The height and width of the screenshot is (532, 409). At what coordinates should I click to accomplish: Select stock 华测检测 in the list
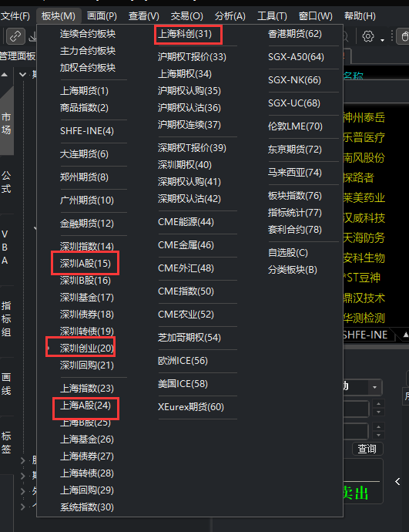pos(364,318)
